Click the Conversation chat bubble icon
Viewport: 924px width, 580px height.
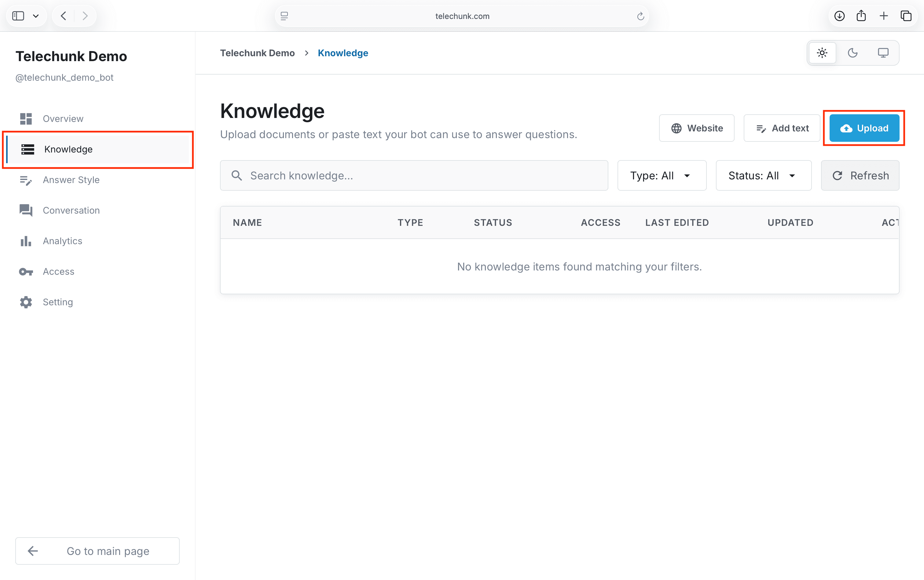click(x=26, y=210)
